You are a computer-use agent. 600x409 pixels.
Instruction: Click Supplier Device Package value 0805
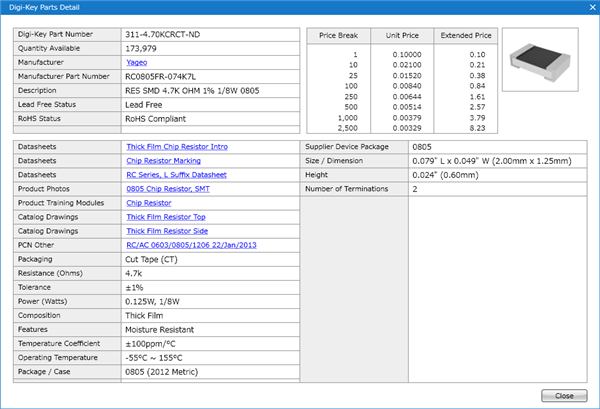pos(422,147)
